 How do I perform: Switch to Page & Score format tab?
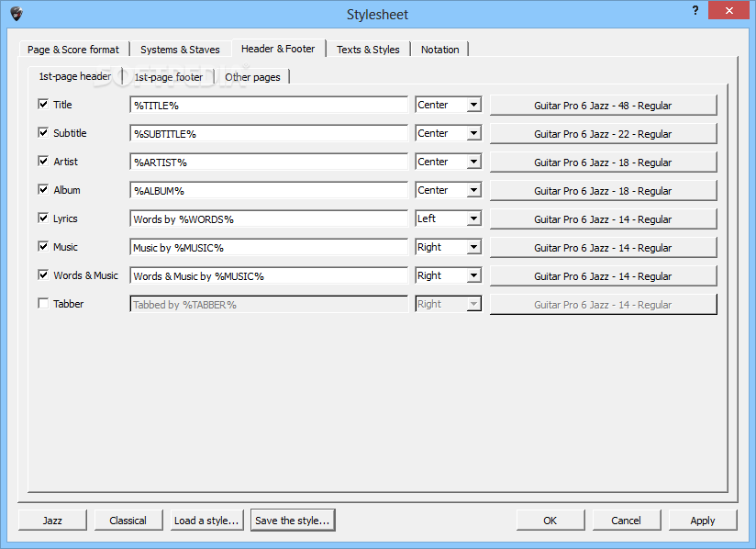pos(73,50)
